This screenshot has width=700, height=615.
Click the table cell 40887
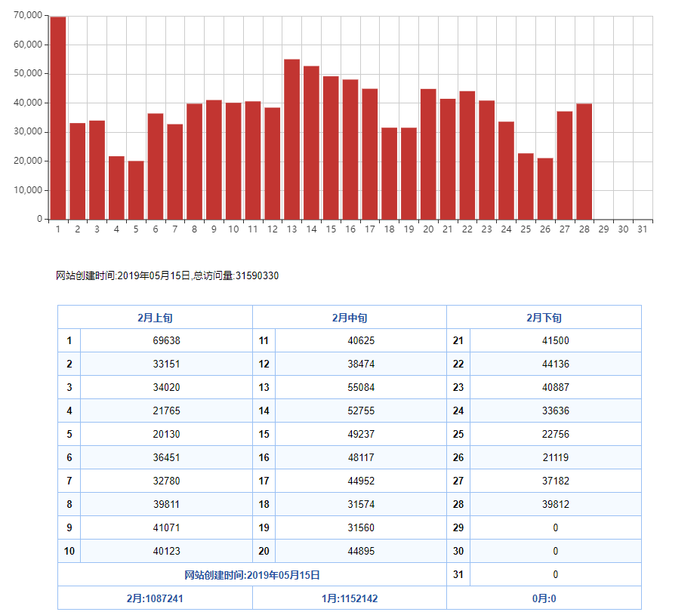tap(556, 387)
